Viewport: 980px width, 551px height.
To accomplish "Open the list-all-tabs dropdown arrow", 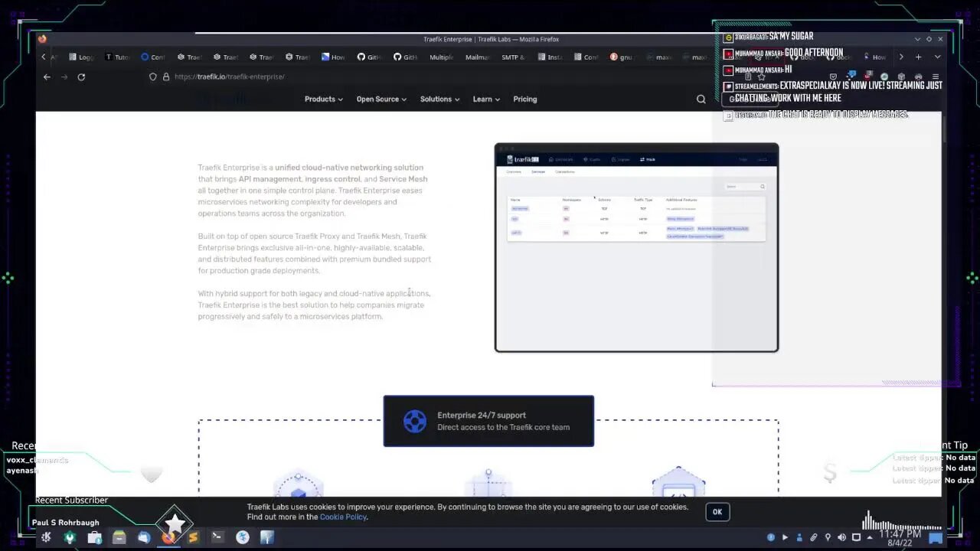I will click(x=937, y=57).
